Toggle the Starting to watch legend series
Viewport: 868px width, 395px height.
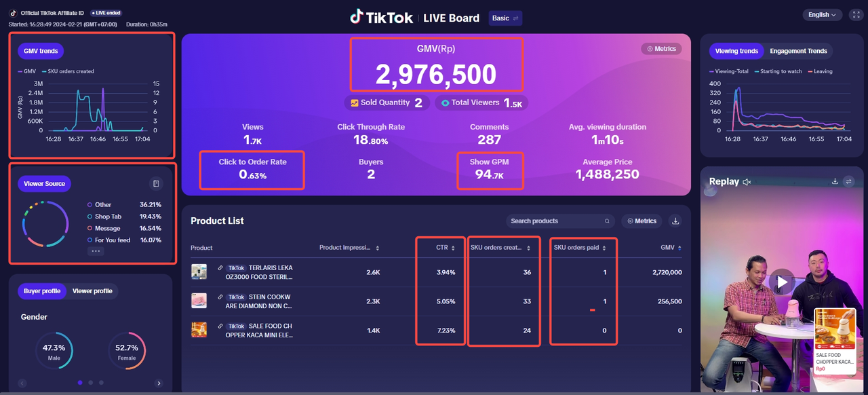[777, 71]
